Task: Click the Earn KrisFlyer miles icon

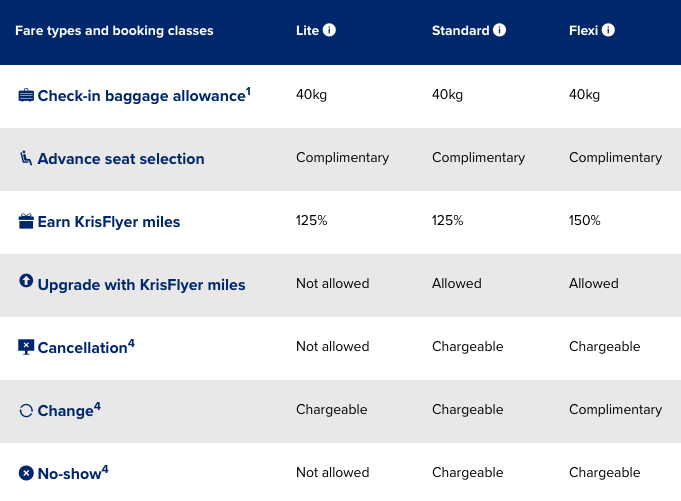Action: (26, 221)
